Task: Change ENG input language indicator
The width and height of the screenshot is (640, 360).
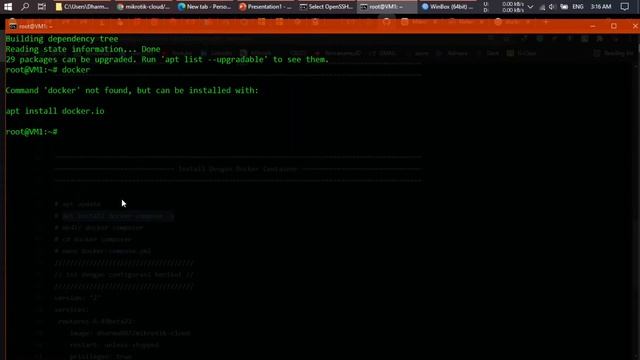Action: pos(578,7)
